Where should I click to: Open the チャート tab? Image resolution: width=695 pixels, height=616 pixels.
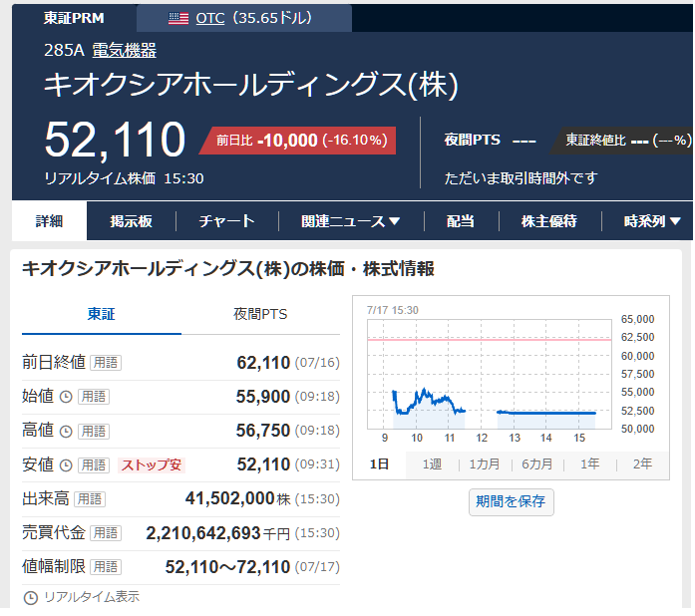pos(227,221)
